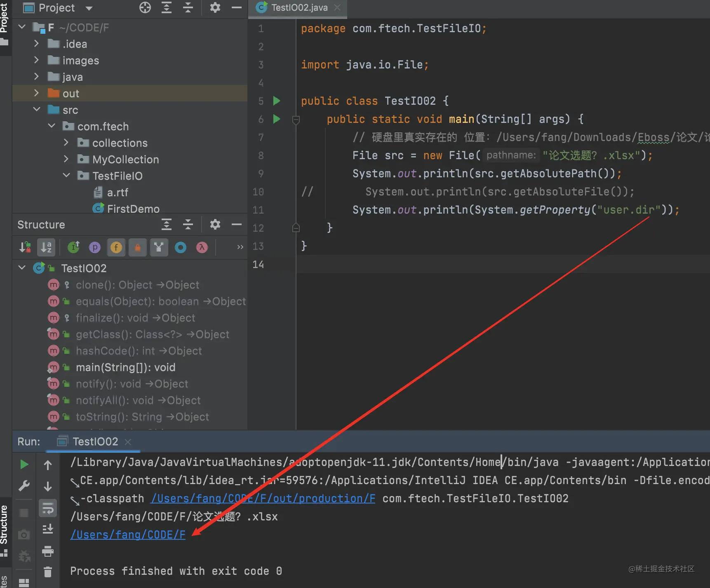Click the print icon in the Run console
Viewport: 710px width, 588px height.
[48, 551]
